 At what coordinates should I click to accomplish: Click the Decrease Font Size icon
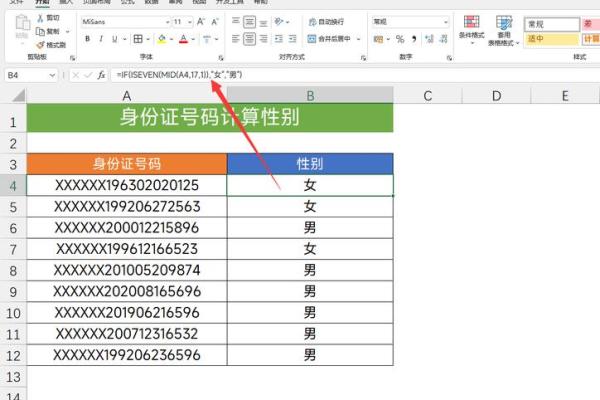click(x=215, y=22)
